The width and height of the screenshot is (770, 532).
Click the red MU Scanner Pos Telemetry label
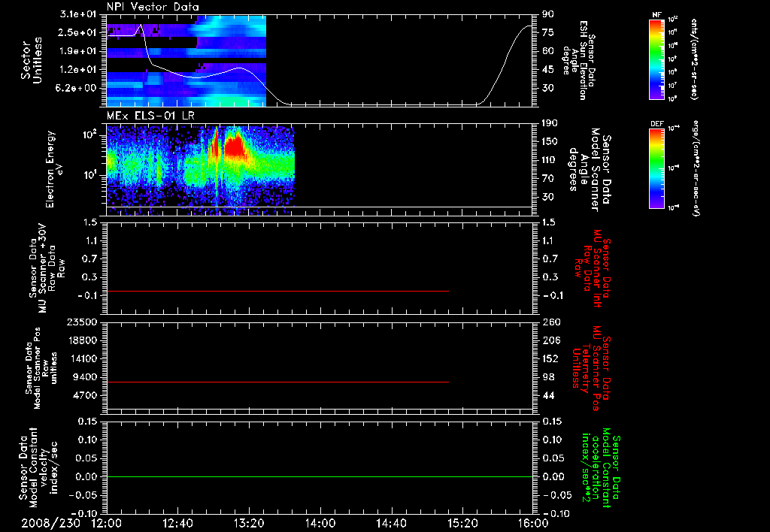[592, 368]
